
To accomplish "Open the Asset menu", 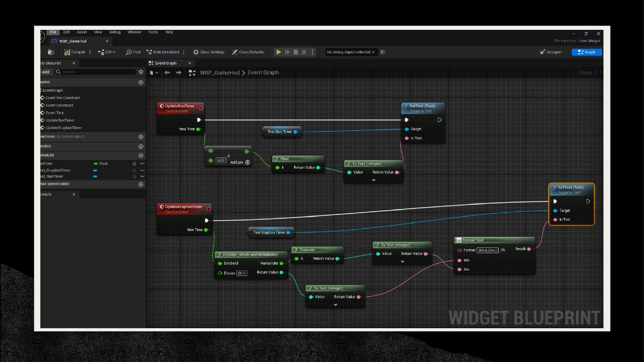I will point(82,32).
